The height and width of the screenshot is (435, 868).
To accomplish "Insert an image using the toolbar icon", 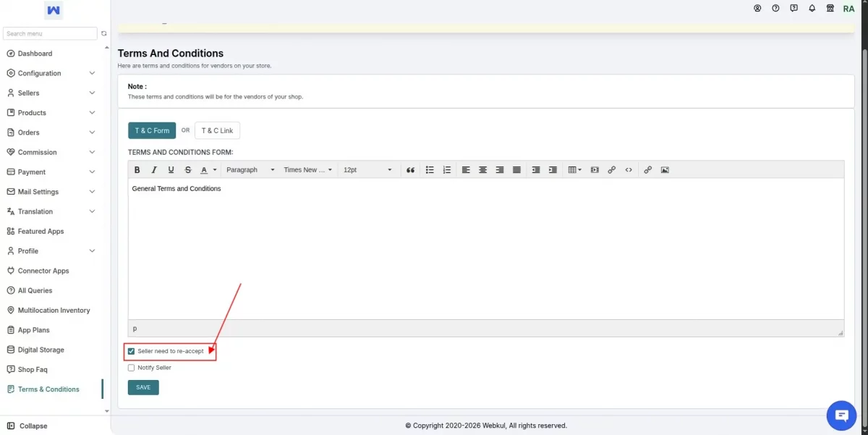I will click(665, 170).
